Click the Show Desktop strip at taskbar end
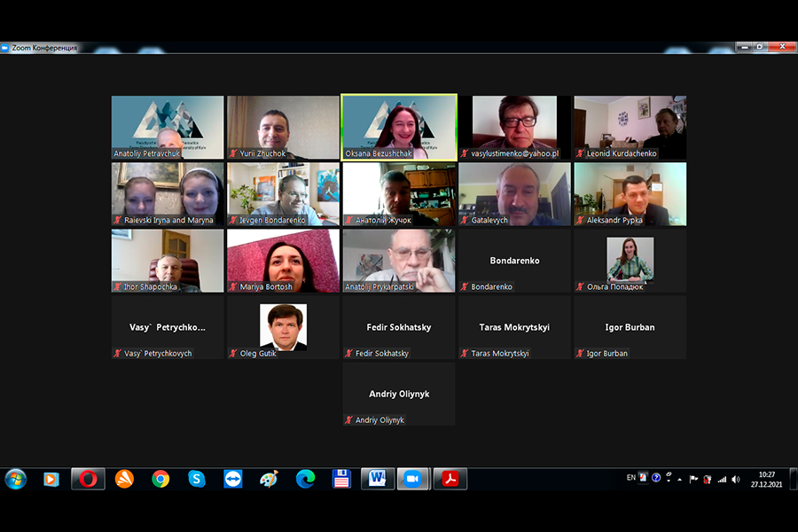This screenshot has height=532, width=798. (x=794, y=479)
